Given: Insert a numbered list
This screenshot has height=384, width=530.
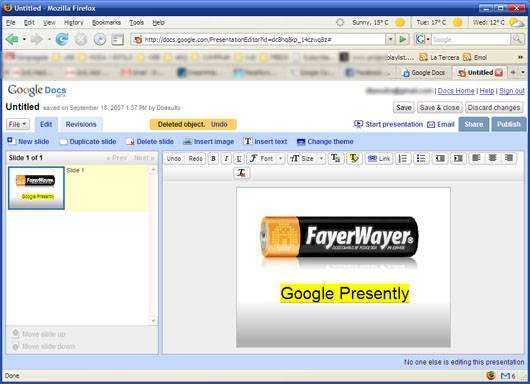Looking at the screenshot, I should pyautogui.click(x=403, y=159).
